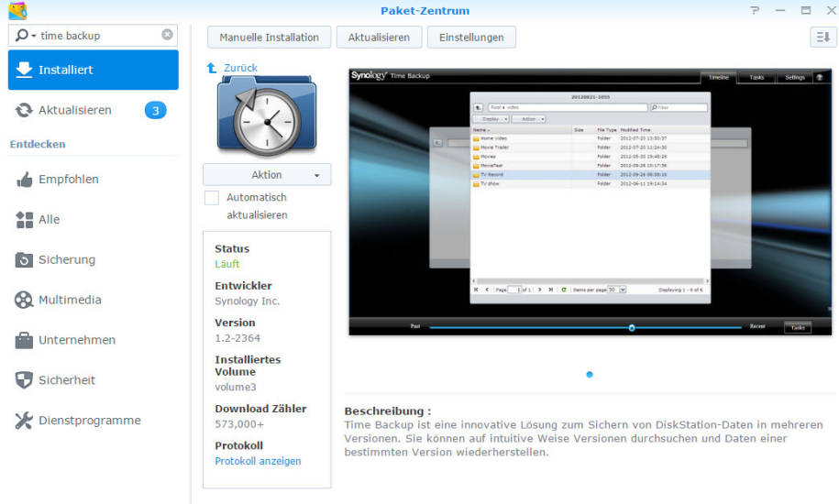Click the Unternehmen briefcase icon

(x=24, y=340)
